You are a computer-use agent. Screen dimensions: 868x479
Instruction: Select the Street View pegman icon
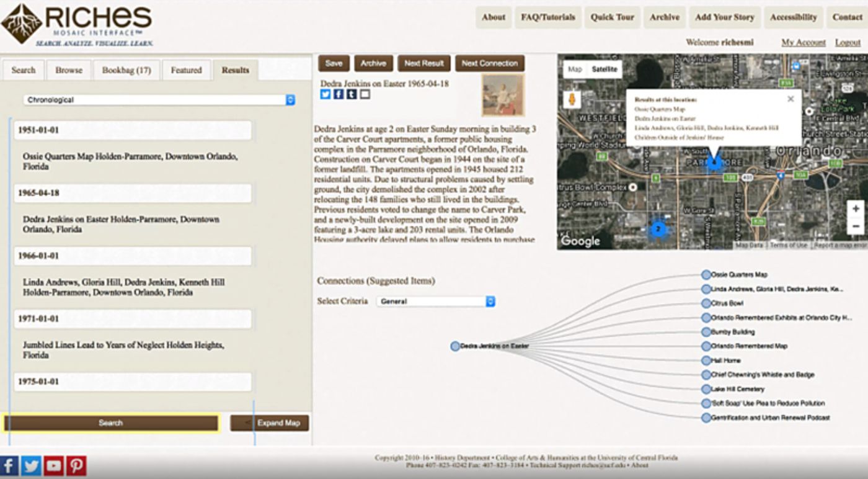(573, 100)
